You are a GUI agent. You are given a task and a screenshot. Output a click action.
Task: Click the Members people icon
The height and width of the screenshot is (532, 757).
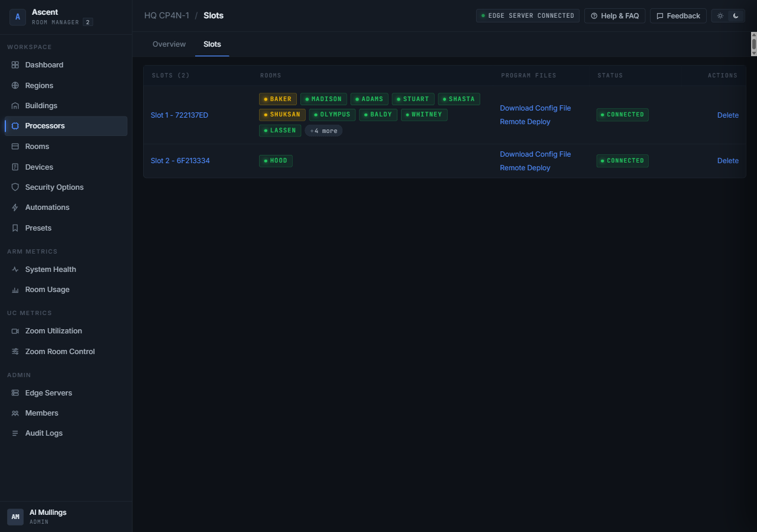click(15, 413)
